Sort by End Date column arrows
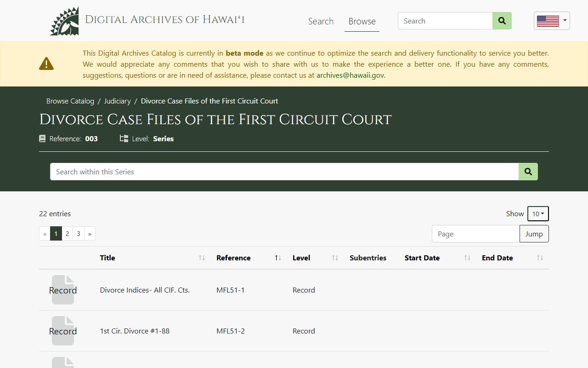588x368 pixels. (x=540, y=258)
